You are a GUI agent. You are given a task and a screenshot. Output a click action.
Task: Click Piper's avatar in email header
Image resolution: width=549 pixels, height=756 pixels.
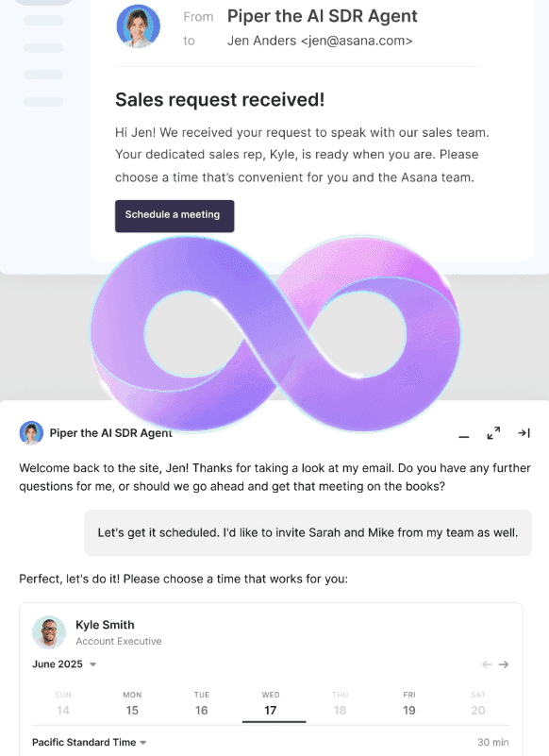coord(139,26)
